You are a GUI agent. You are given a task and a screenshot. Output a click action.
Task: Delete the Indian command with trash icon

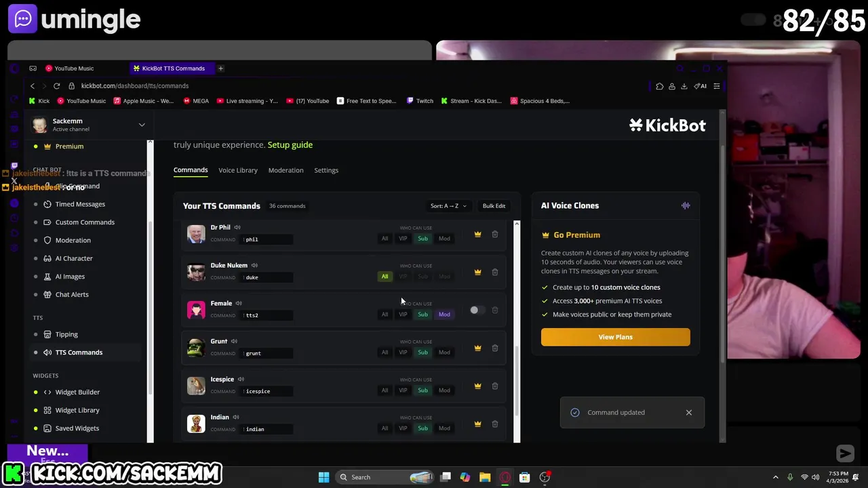tap(495, 424)
